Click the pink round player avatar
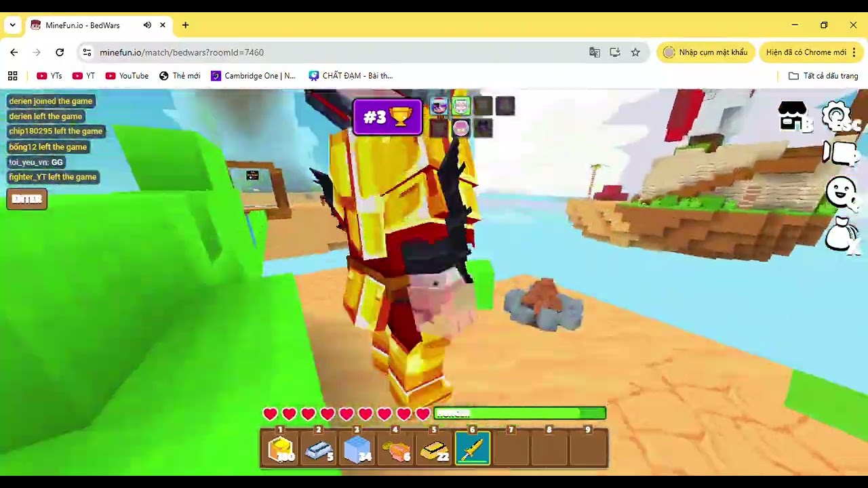Screen dimensions: 868x488 coord(461,128)
